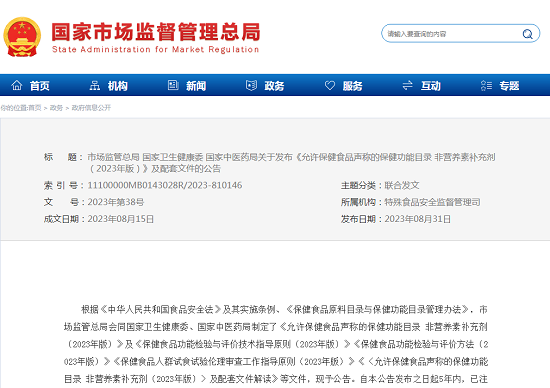Click the 国家市场监督管理总局 site title
This screenshot has width=550, height=388.
(x=156, y=32)
